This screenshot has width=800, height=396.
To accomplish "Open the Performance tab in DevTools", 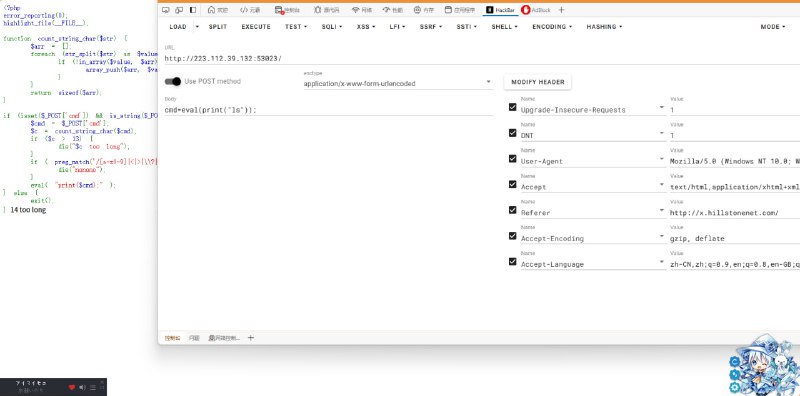I will coord(393,10).
